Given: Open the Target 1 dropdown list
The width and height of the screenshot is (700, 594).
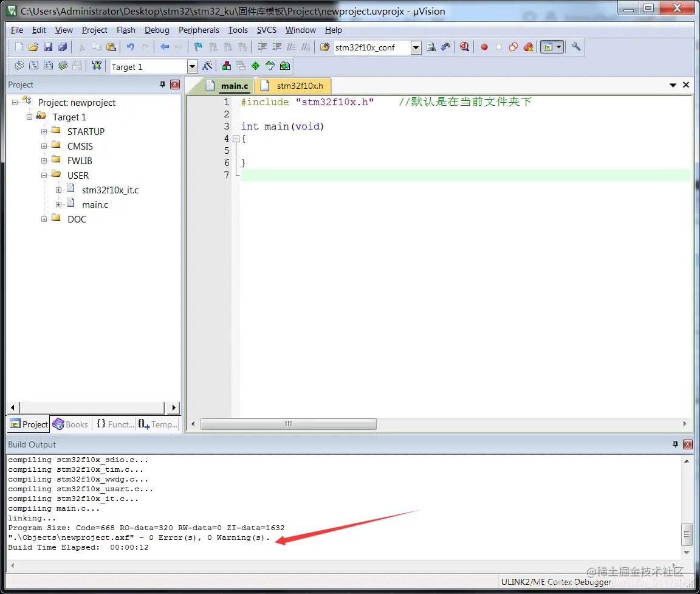Looking at the screenshot, I should [192, 66].
